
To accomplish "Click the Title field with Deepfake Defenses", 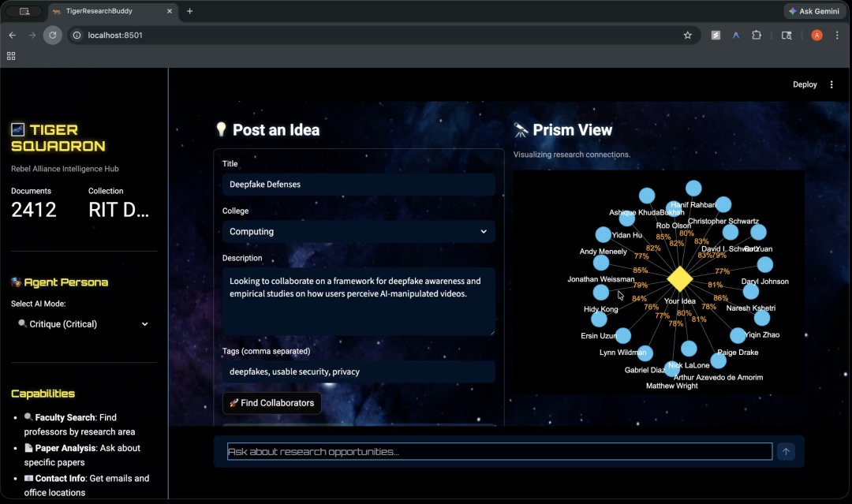I will pyautogui.click(x=359, y=184).
